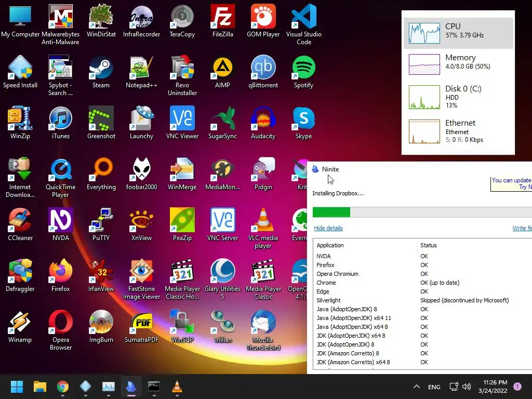The width and height of the screenshot is (532, 399).
Task: Click the iTunes desktop icon
Action: pyautogui.click(x=60, y=122)
